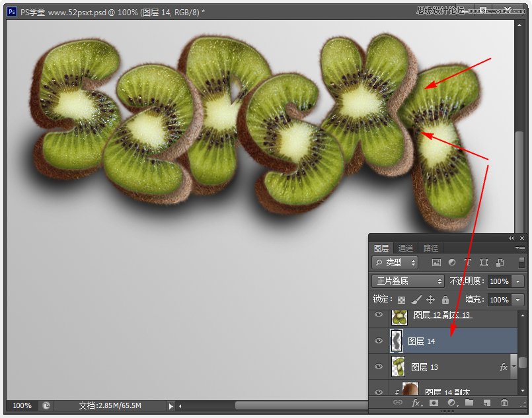The width and height of the screenshot is (532, 418).
Task: Open the 正片叠底 blend mode dropdown
Action: pyautogui.click(x=408, y=281)
